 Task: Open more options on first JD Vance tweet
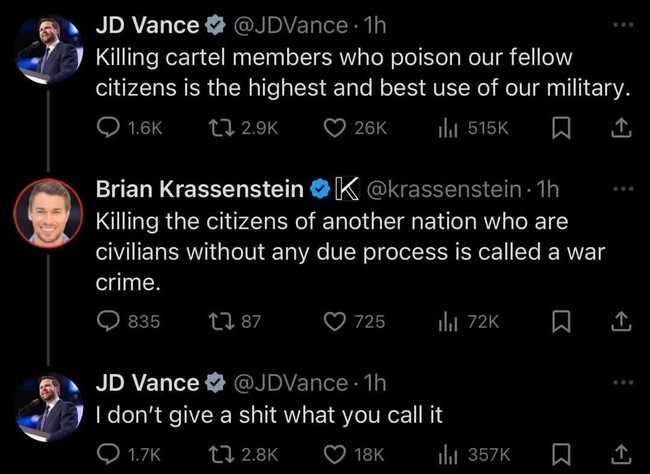click(623, 25)
